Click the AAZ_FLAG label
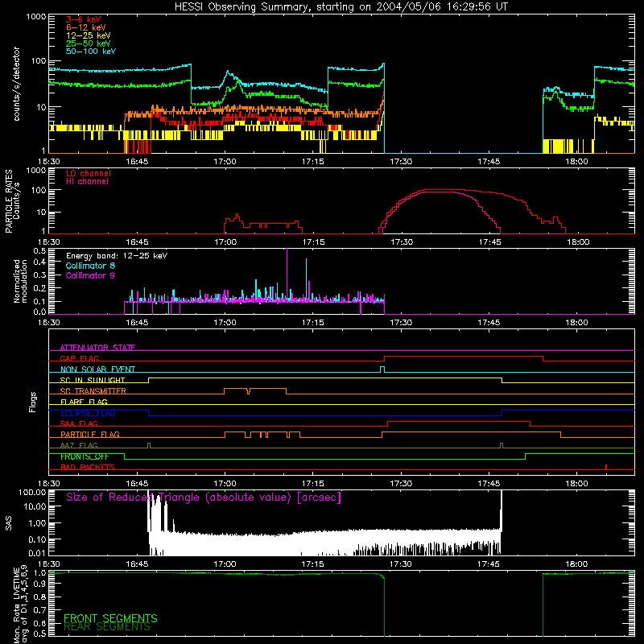The image size is (644, 644). pyautogui.click(x=79, y=445)
